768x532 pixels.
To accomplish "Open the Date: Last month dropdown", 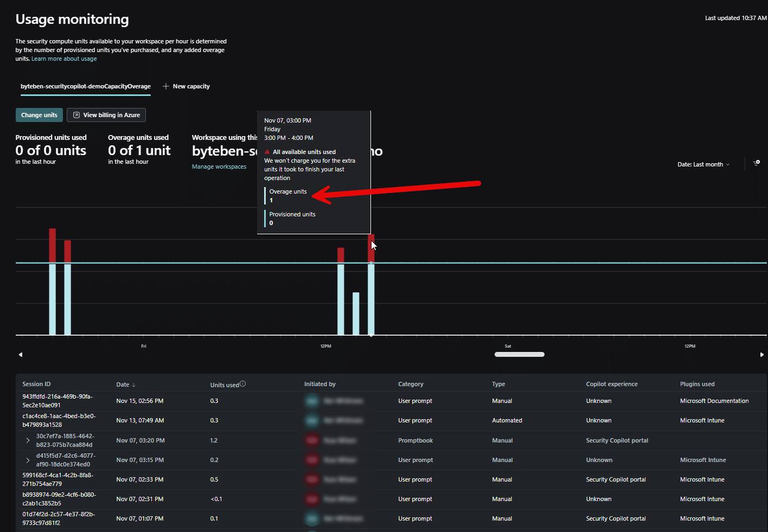I will point(703,164).
